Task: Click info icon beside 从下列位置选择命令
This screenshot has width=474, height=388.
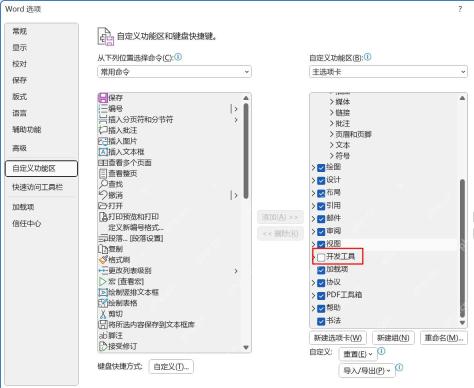Action: 178,57
